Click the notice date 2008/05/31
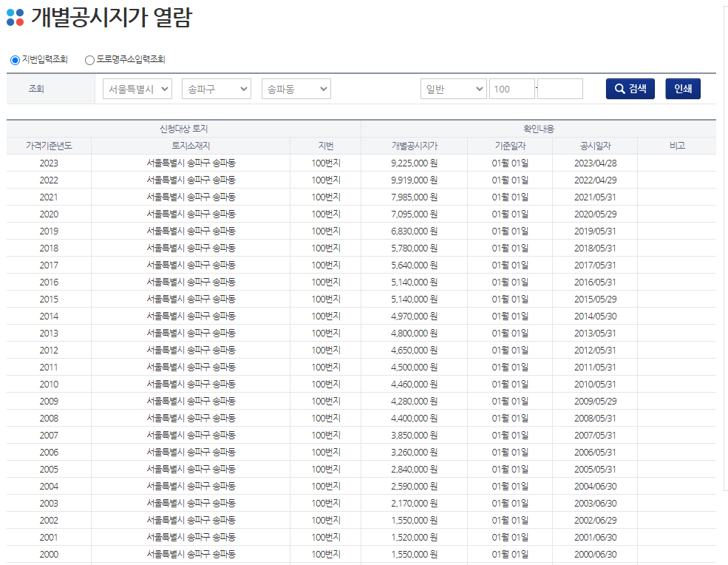 coord(595,418)
